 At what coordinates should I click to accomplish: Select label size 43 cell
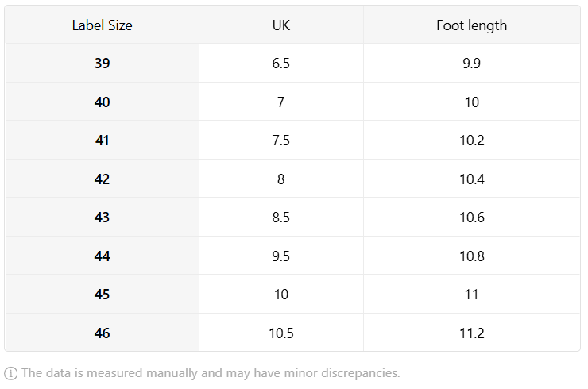(102, 217)
